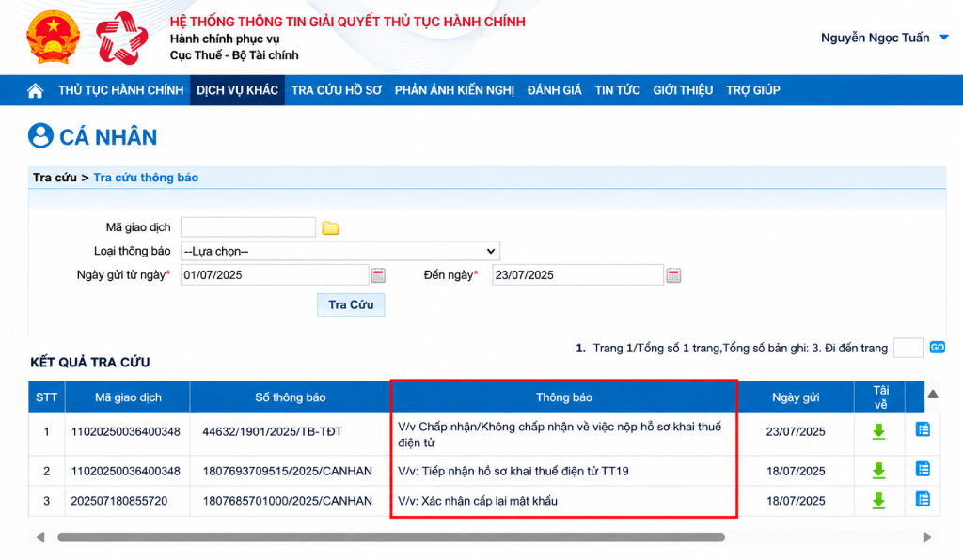Click the Đi đến trang page number field

pos(908,348)
